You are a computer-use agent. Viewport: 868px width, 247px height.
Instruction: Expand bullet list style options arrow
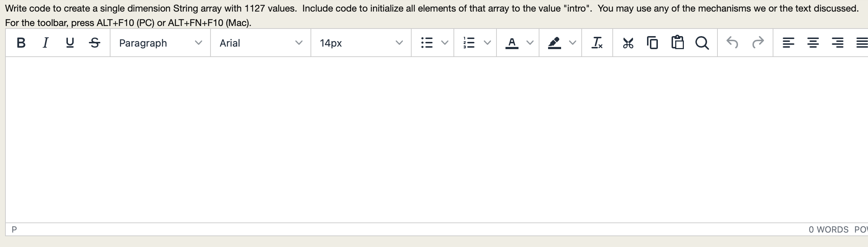pyautogui.click(x=445, y=43)
